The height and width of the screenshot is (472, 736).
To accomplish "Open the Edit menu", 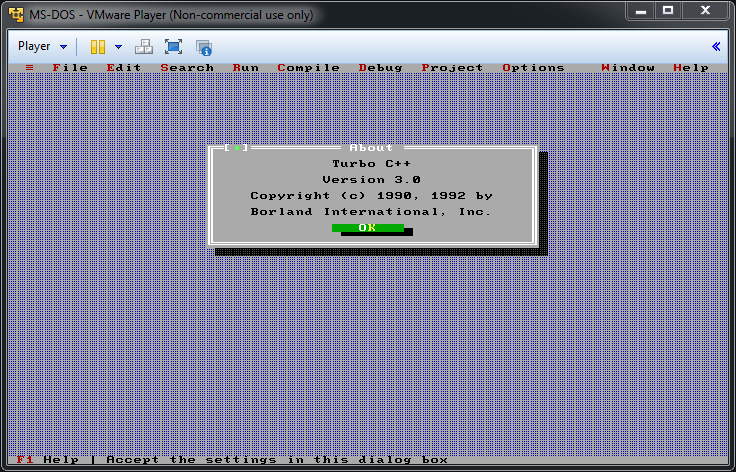I will [x=123, y=68].
